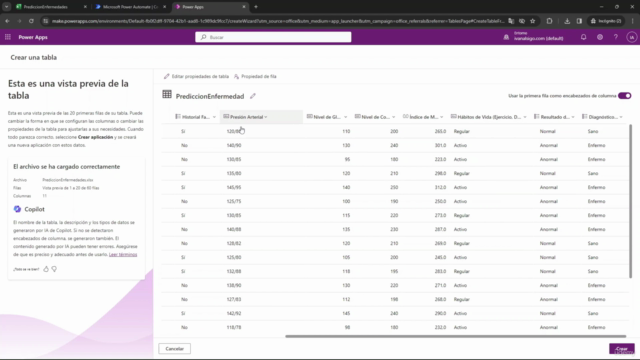Click the 142/92 blood pressure cell

click(x=234, y=313)
